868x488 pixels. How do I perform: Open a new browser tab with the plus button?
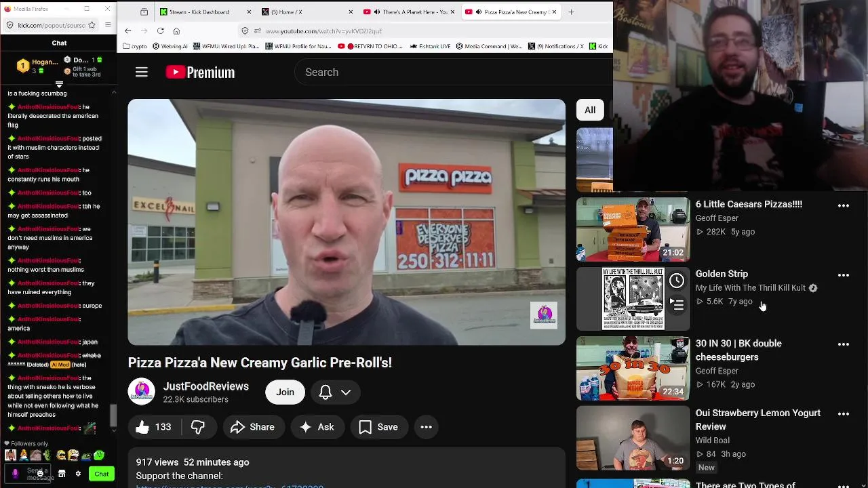point(571,12)
